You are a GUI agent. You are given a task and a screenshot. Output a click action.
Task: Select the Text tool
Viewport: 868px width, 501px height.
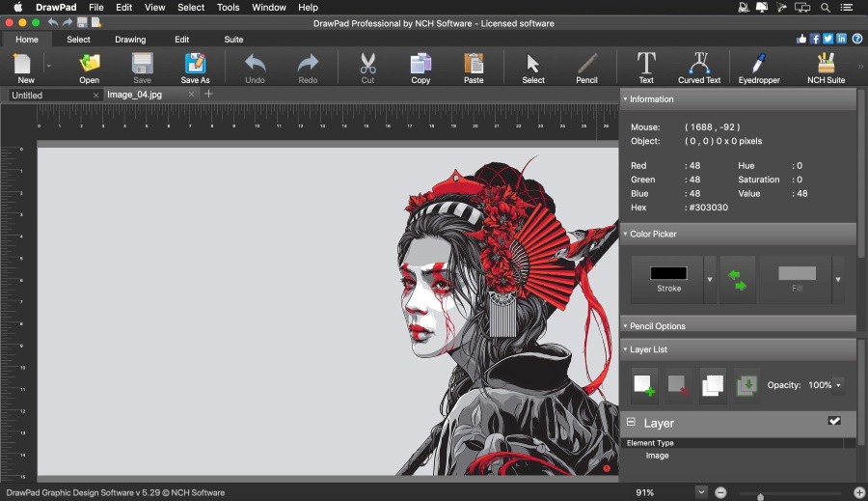point(646,68)
